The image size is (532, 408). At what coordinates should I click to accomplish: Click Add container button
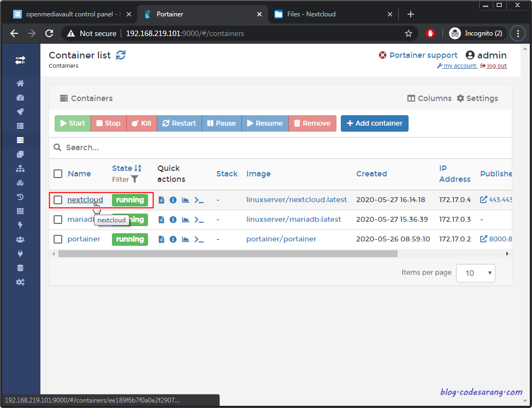pos(375,123)
